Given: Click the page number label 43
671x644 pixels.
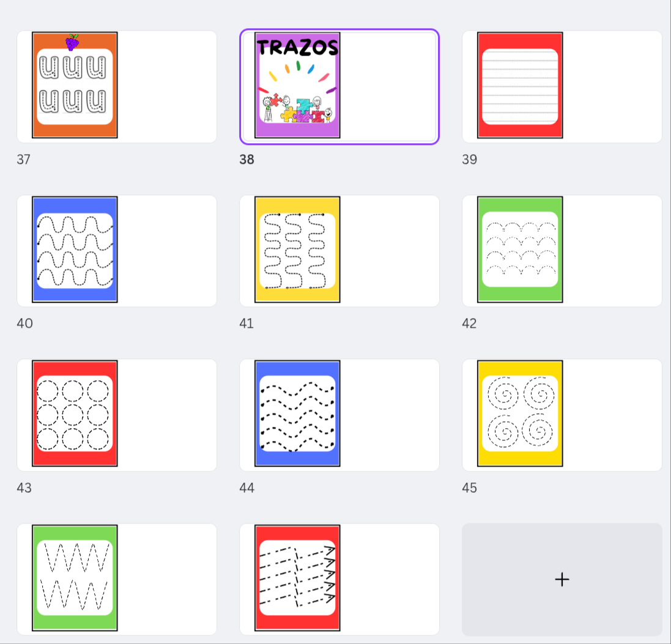Looking at the screenshot, I should click(24, 488).
